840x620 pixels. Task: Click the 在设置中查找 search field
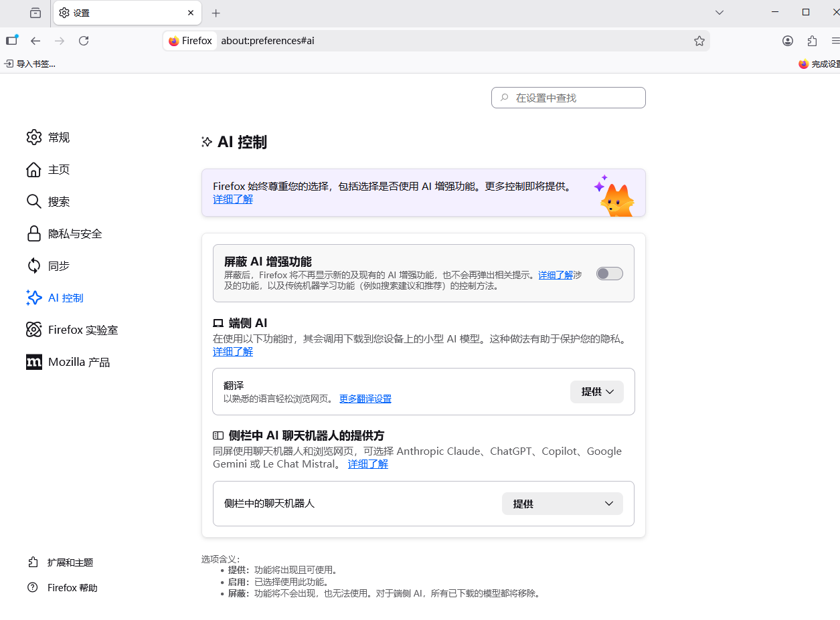pos(569,98)
